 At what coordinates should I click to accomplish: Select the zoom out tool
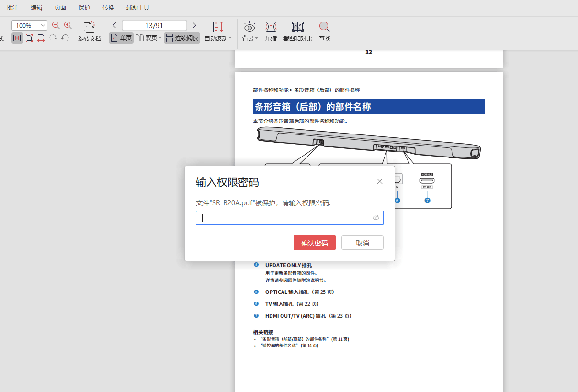point(56,25)
